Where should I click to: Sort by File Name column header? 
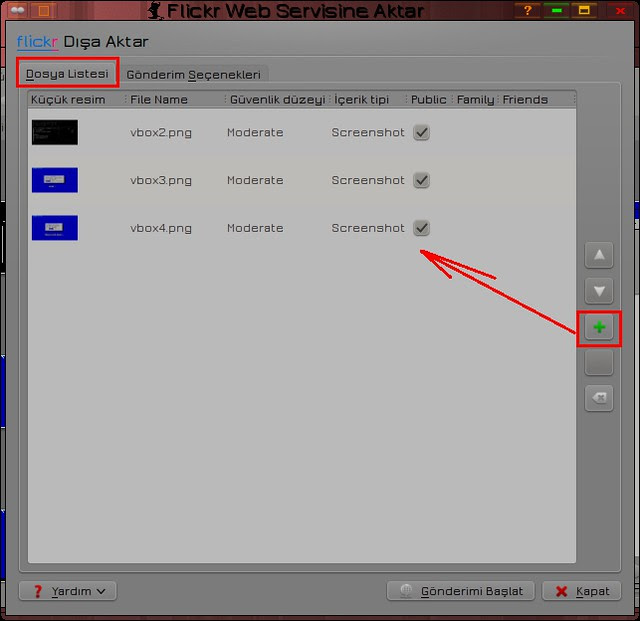(x=175, y=100)
